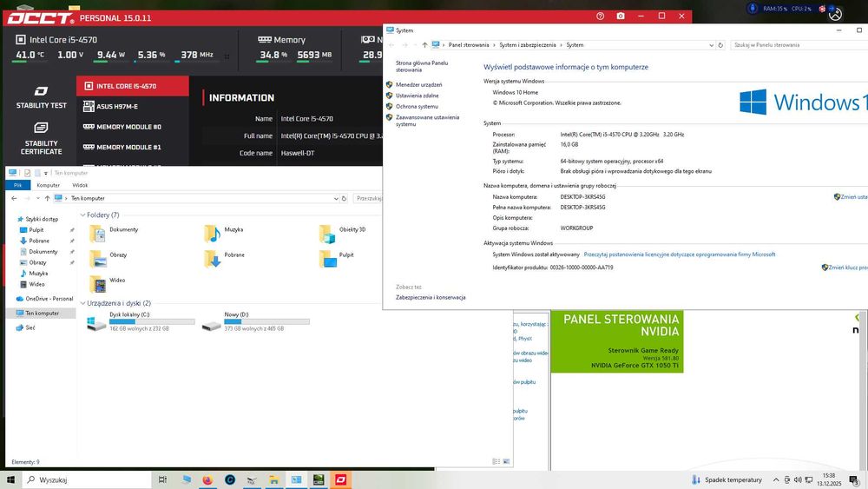Open Ustawienia zdalne in System window

417,96
